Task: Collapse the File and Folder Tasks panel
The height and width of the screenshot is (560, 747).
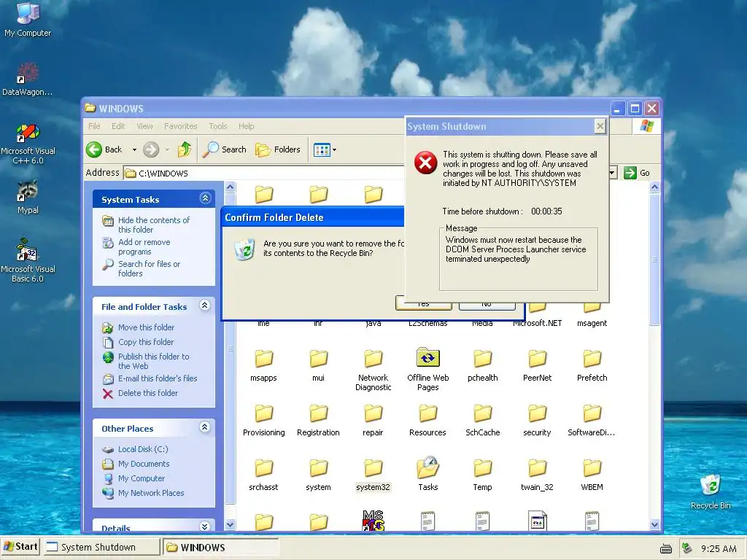Action: (x=205, y=306)
